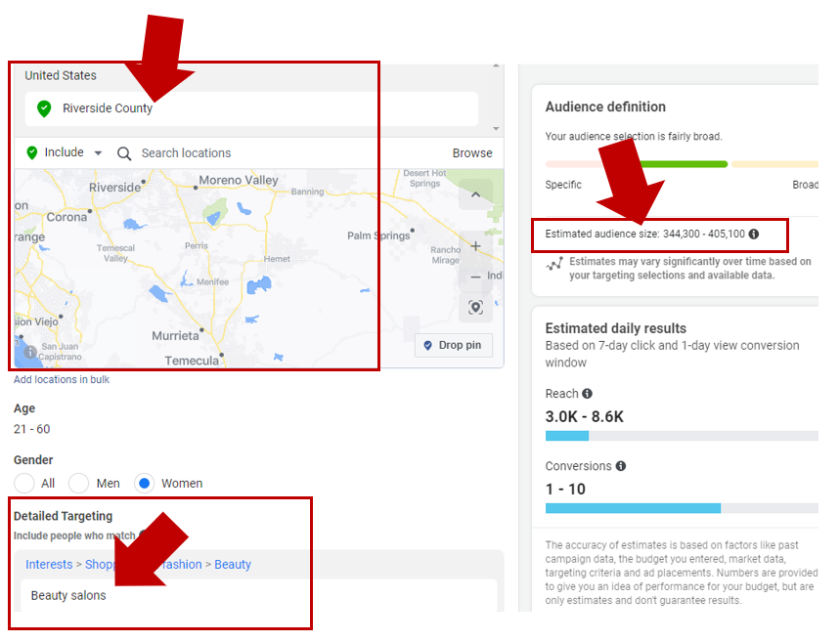840x642 pixels.
Task: Open Reach info tooltip icon
Action: tap(587, 394)
